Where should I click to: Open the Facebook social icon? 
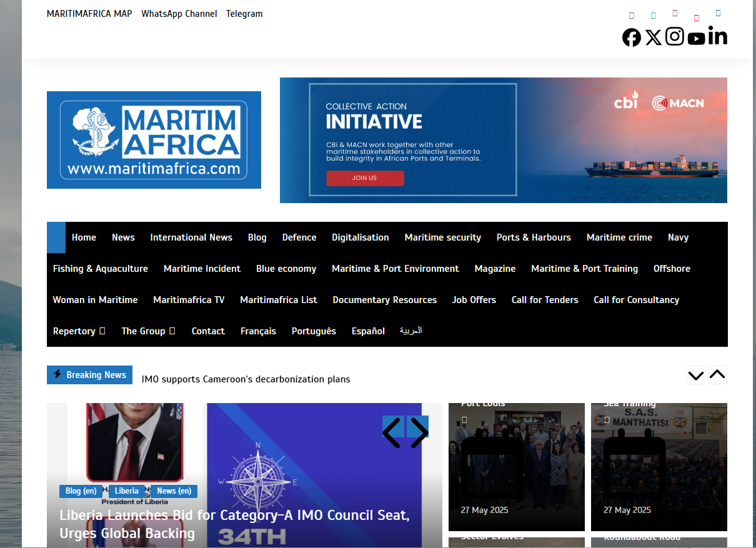click(632, 37)
